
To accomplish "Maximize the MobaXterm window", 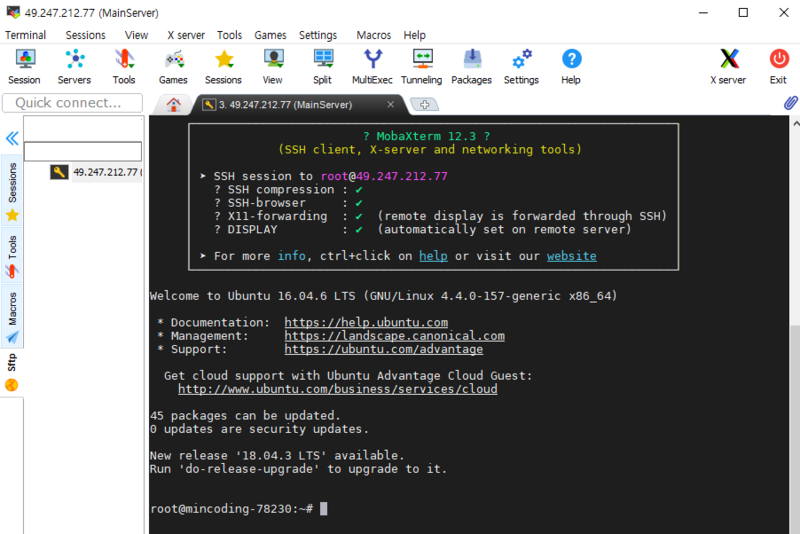I will pos(743,13).
